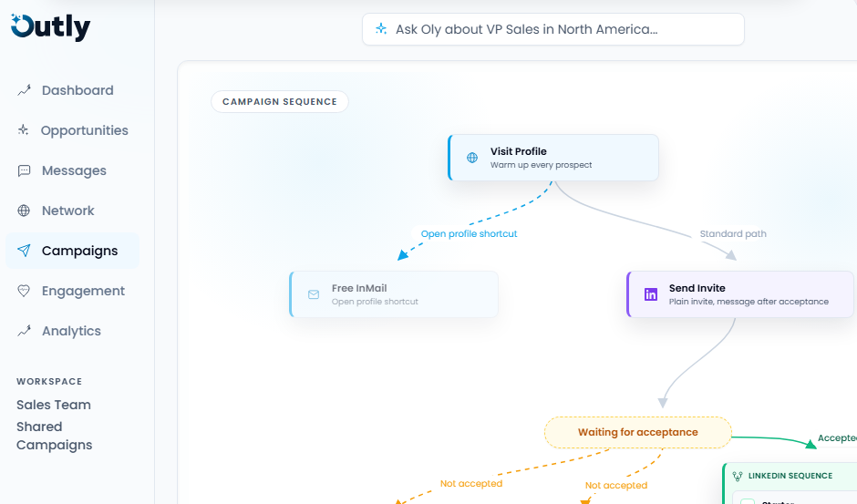857x504 pixels.
Task: Click the Opportunities sparkle icon
Action: (24, 130)
